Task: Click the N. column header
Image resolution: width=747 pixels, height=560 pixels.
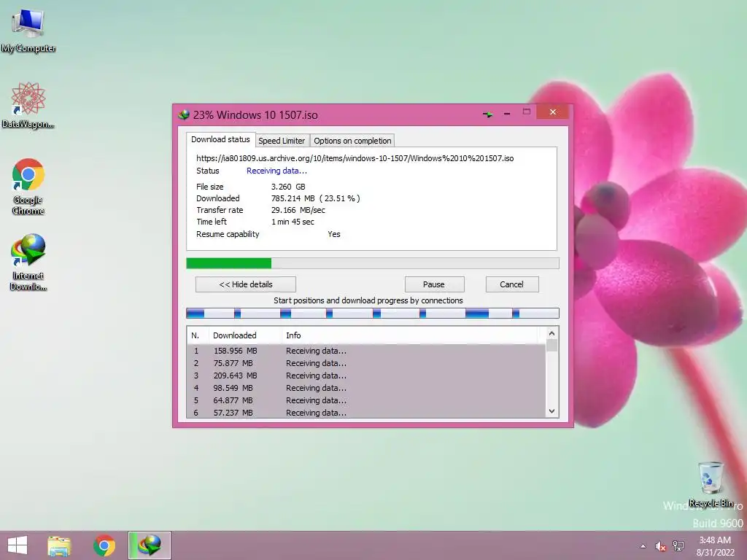Action: (197, 335)
